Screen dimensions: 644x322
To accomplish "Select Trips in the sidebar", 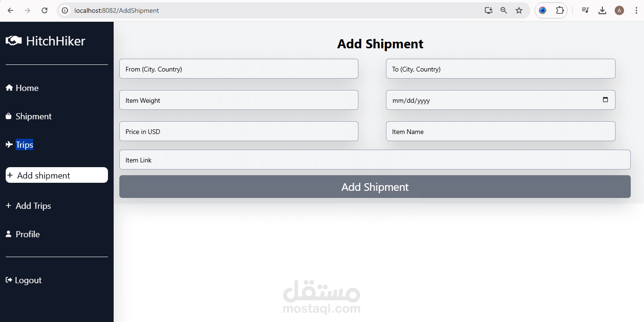I will [x=24, y=145].
